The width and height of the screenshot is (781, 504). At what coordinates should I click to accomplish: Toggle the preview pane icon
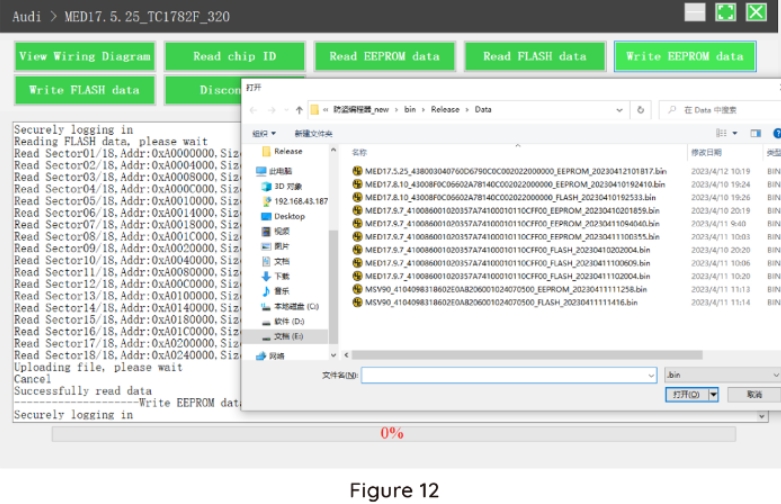(x=756, y=133)
